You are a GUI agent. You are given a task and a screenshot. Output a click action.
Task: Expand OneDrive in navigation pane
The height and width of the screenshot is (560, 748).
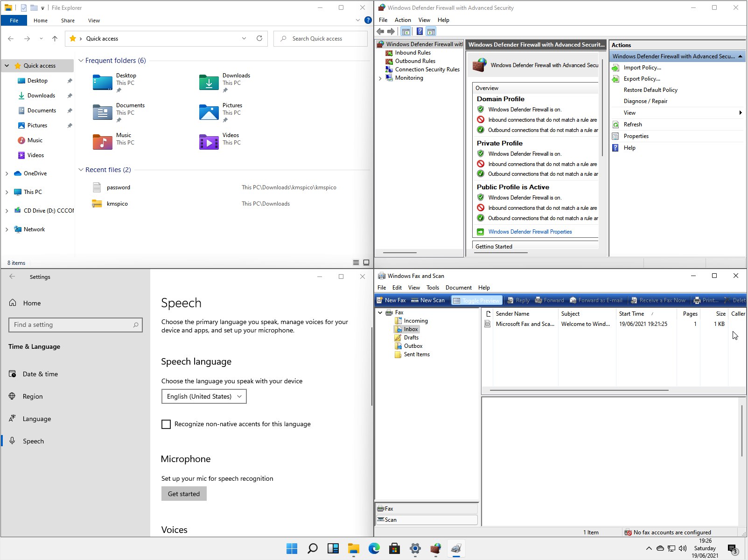(x=7, y=173)
